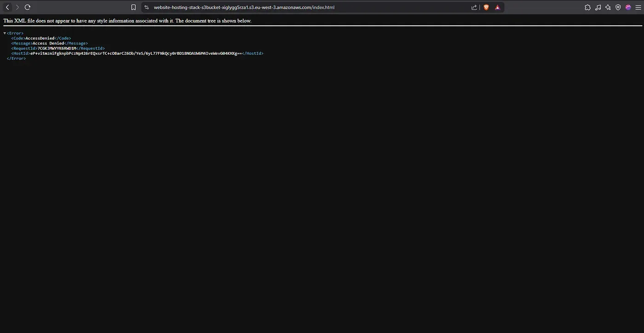The height and width of the screenshot is (333, 644).
Task: Launch Leo AI with the sparkle icon
Action: pos(608,7)
